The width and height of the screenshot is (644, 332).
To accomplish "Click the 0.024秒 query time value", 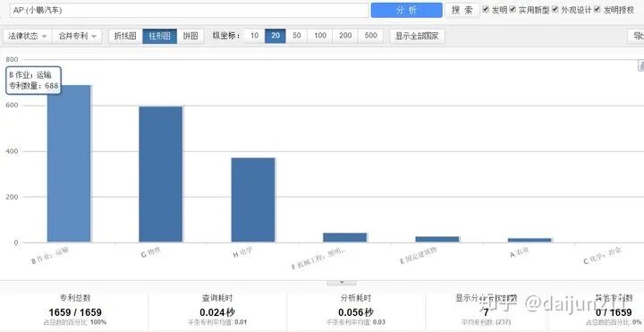I will tap(217, 312).
